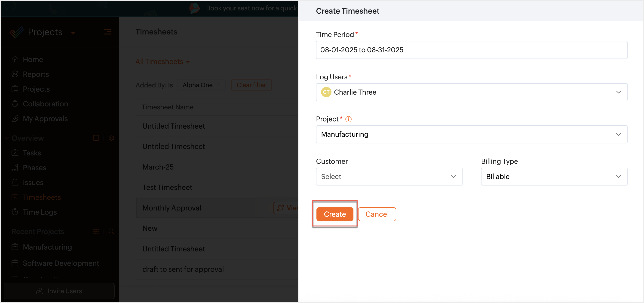Click the Cancel button
Screen dimensions: 644x303
(377, 214)
